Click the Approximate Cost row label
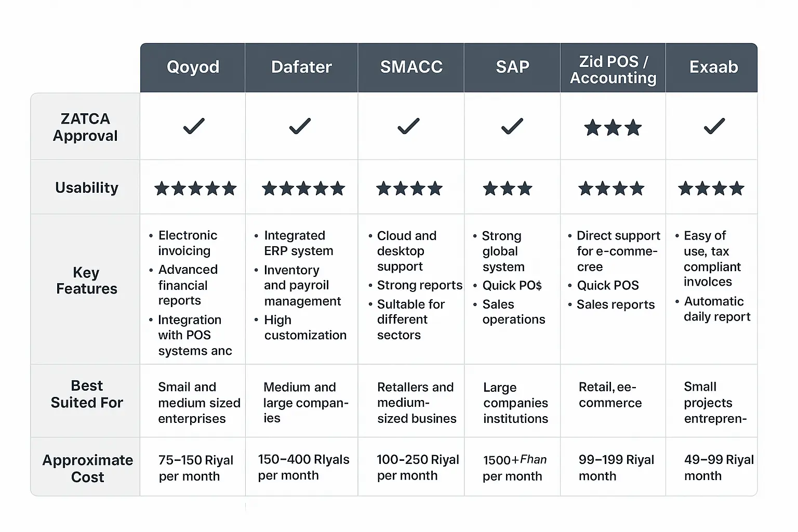The height and width of the screenshot is (532, 798). (87, 468)
